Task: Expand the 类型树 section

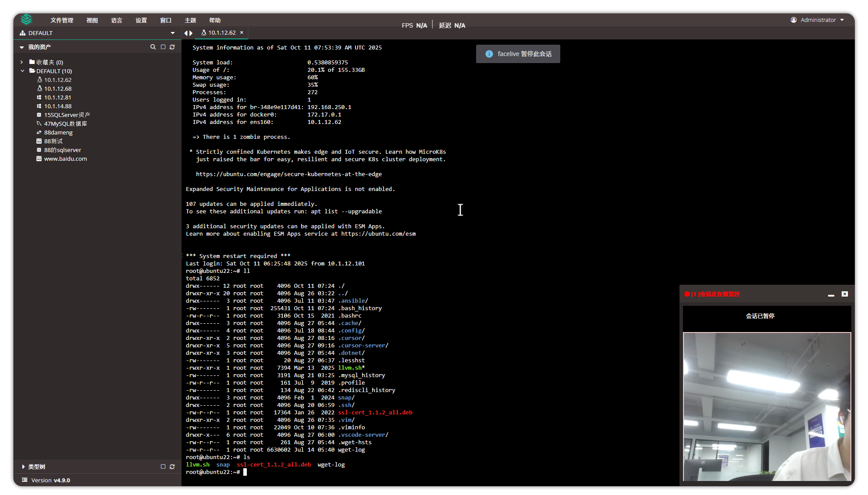Action: pyautogui.click(x=23, y=467)
